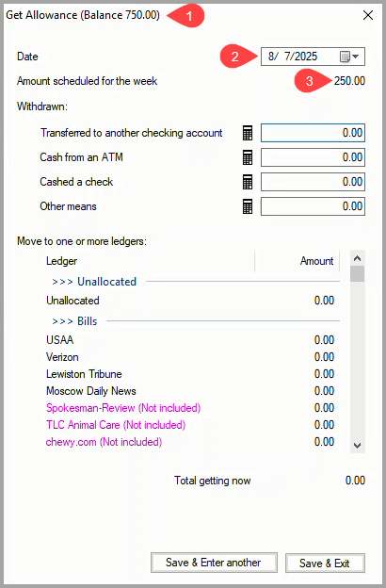
Task: Select the Moscow Daily News ledger row
Action: [191, 391]
